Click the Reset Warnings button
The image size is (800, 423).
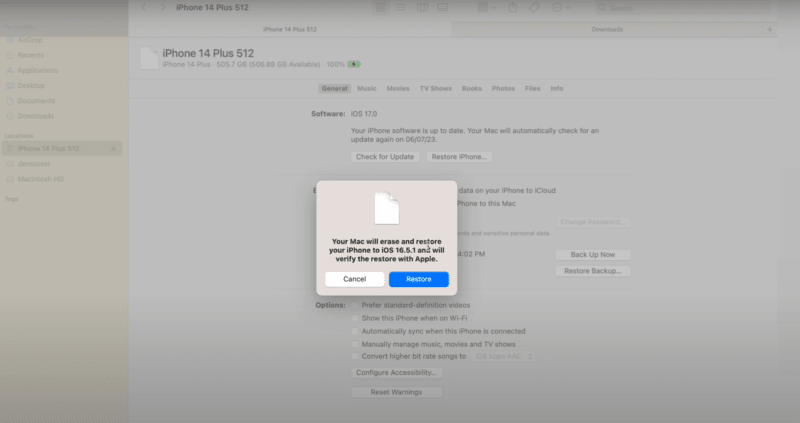[396, 392]
